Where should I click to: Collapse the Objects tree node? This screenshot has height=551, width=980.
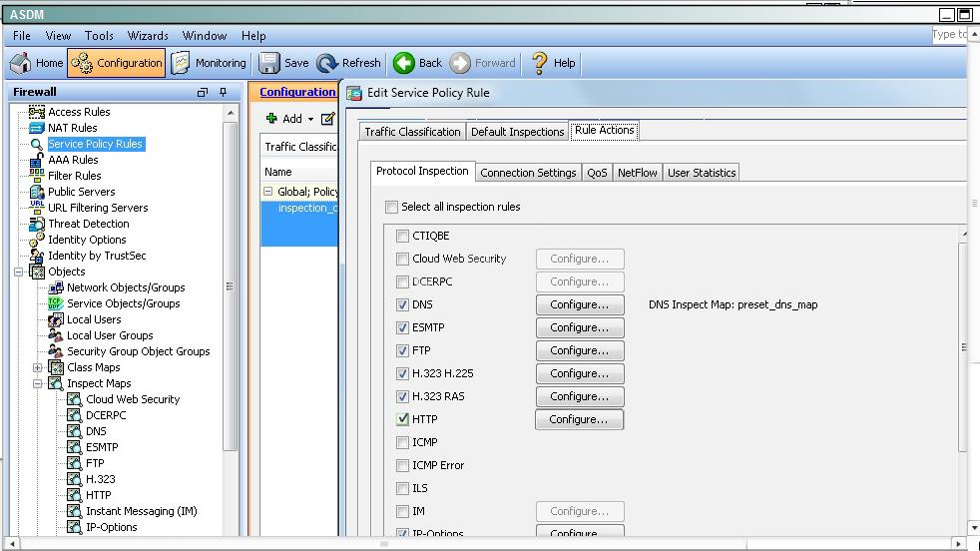18,273
